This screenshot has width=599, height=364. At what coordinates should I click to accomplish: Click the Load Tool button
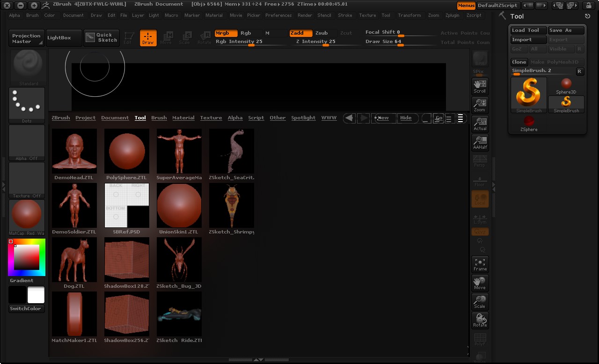point(529,30)
